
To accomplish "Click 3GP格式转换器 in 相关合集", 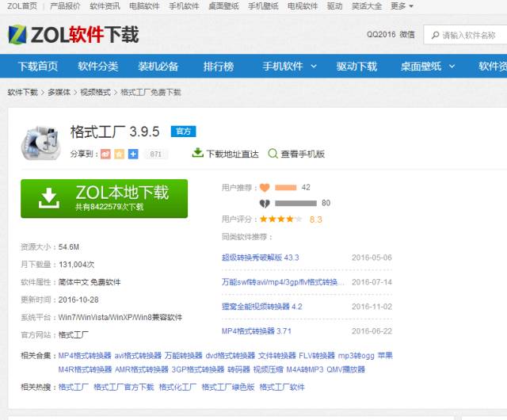I will [198, 369].
